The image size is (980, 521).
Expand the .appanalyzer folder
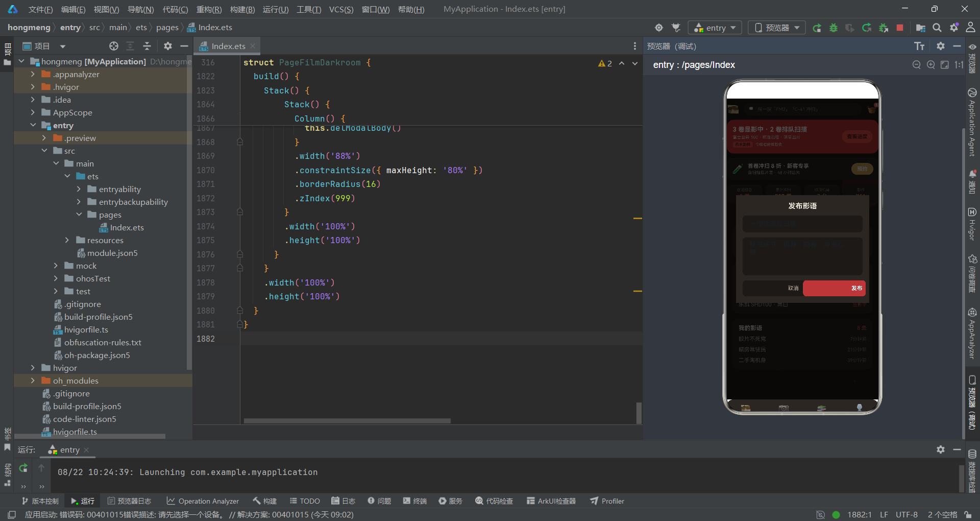[33, 74]
